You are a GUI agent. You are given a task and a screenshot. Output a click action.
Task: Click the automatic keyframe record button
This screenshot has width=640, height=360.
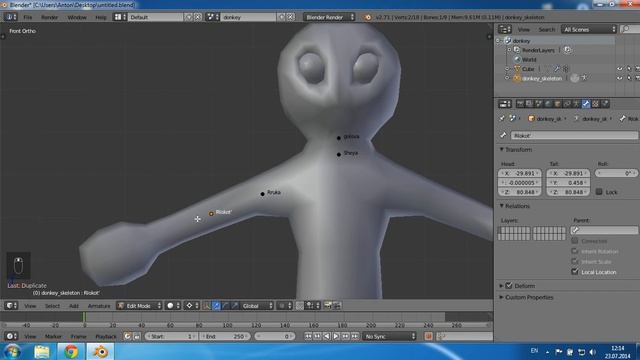click(428, 336)
